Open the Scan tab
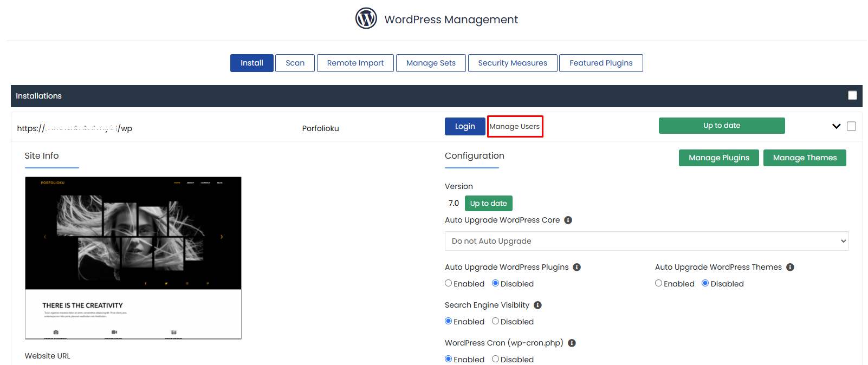 [295, 63]
